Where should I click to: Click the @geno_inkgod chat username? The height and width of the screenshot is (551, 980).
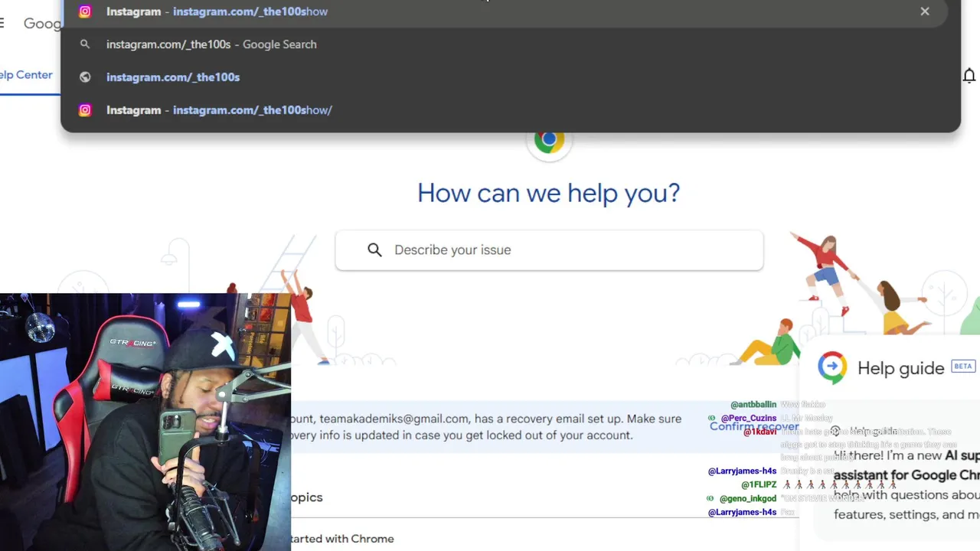pos(747,499)
